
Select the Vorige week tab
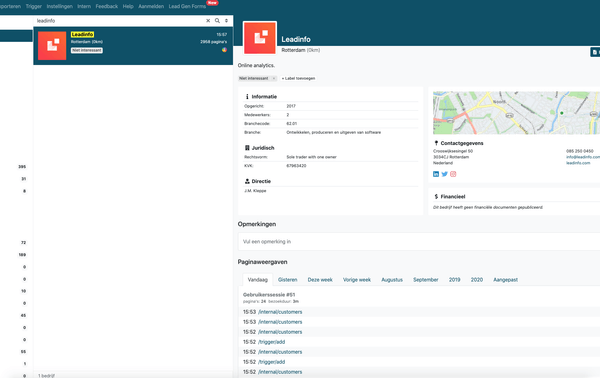pos(357,280)
